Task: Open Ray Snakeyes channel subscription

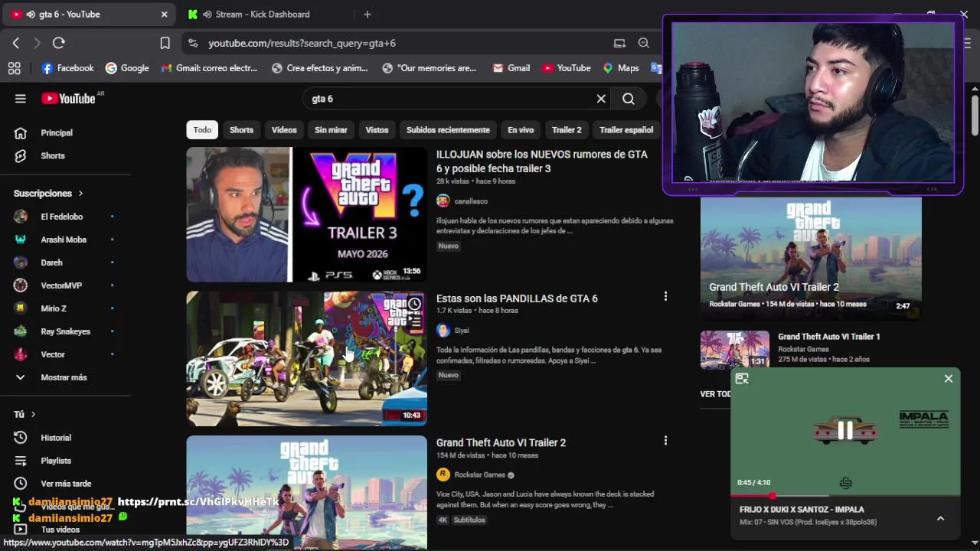Action: point(65,331)
